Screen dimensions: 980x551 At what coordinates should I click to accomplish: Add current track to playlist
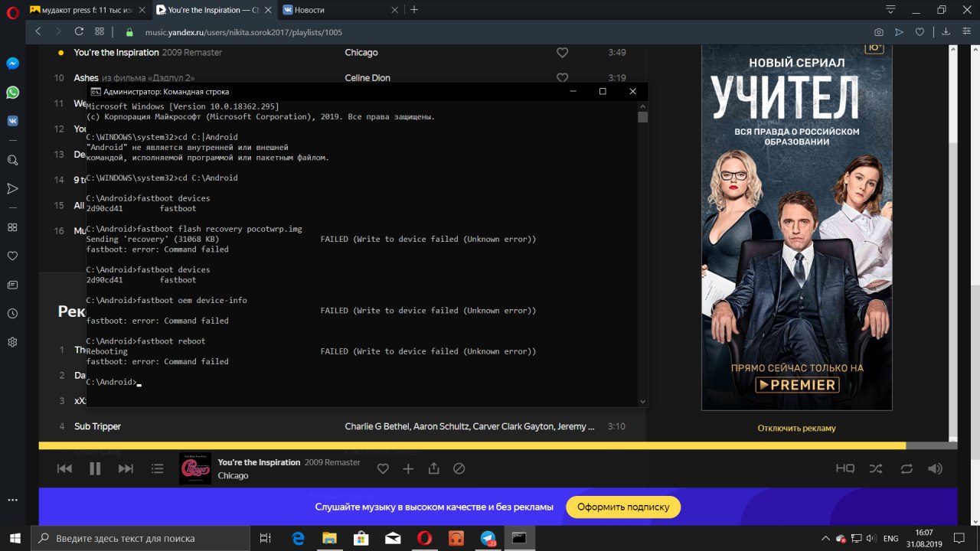pyautogui.click(x=408, y=468)
